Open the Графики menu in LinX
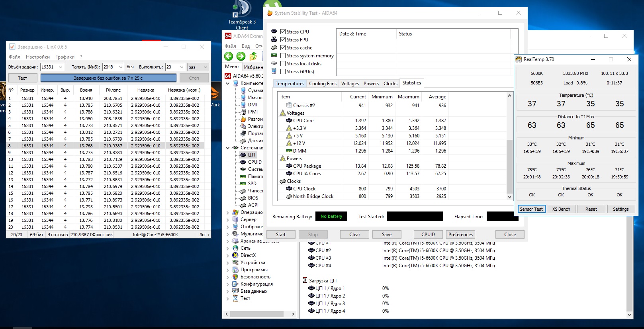644x329 pixels. coord(65,57)
